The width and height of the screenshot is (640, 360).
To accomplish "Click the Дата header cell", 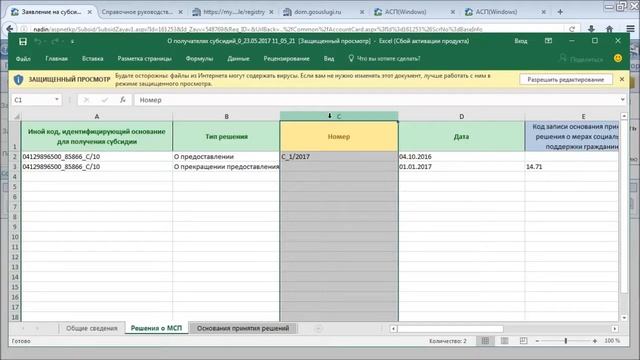I will click(x=461, y=136).
